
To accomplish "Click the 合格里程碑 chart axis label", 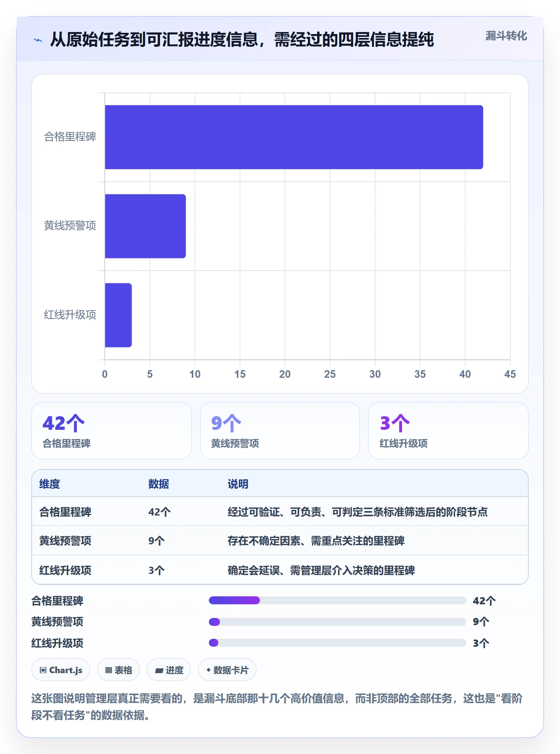I will pos(70,137).
